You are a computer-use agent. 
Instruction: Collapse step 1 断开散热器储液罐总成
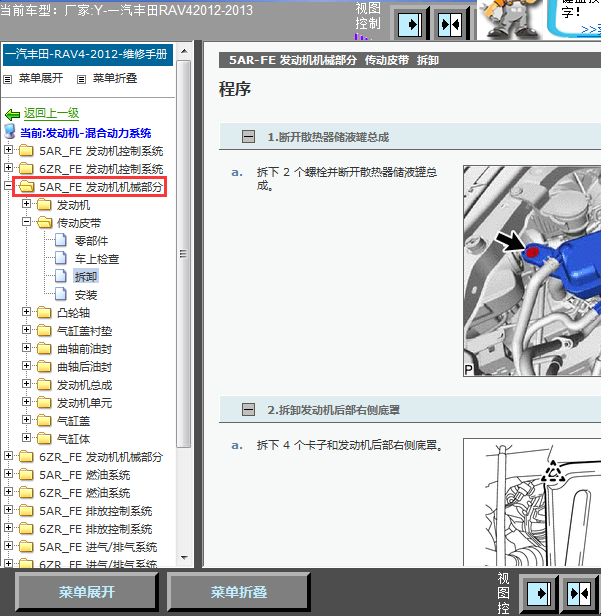coord(248,137)
